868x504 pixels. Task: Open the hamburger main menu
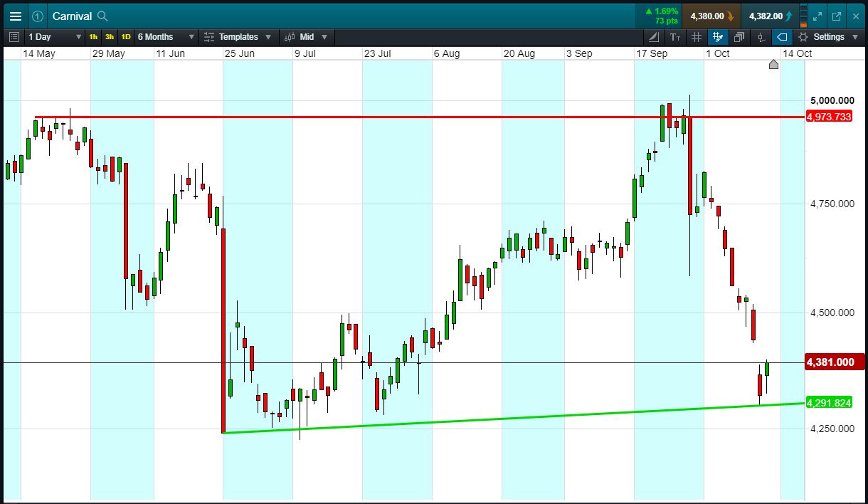point(16,16)
